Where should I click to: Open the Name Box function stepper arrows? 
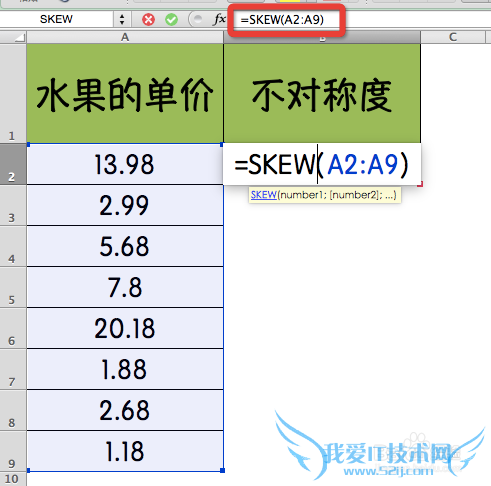[x=122, y=19]
